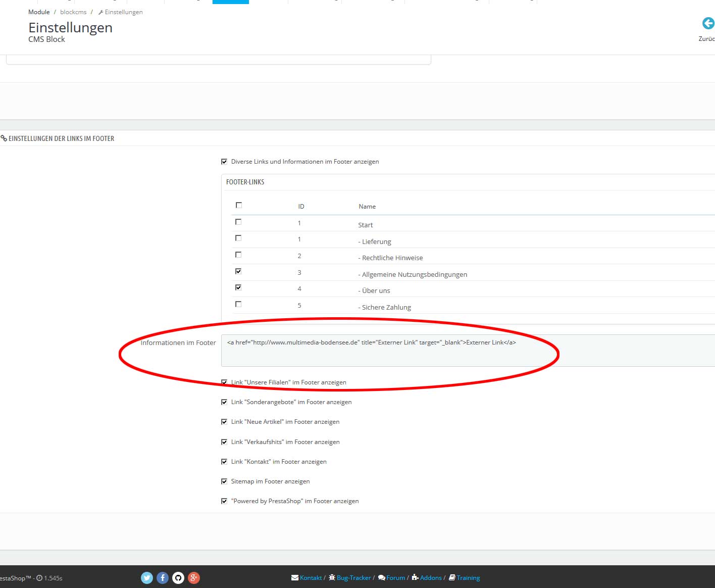Click the 1.545s load time in the footer
This screenshot has height=588, width=715.
click(53, 578)
